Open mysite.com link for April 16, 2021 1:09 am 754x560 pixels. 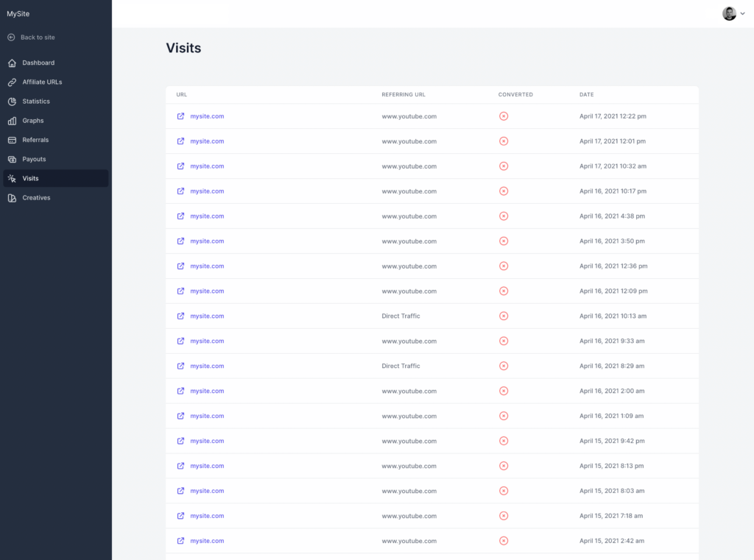click(207, 416)
